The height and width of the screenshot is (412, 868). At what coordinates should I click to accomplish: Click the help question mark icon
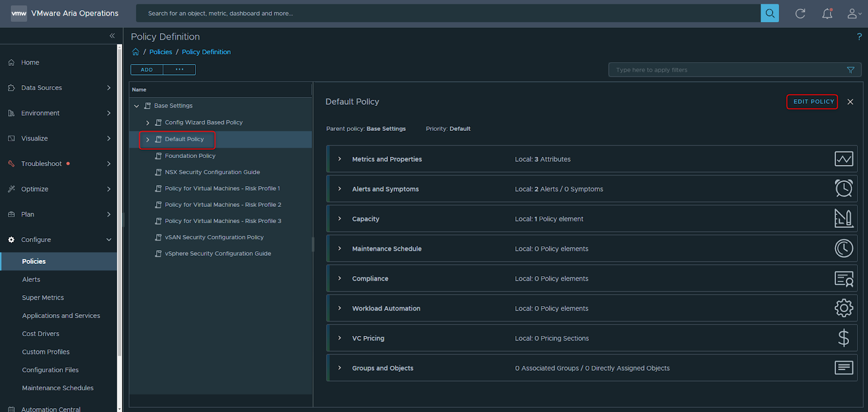point(859,36)
